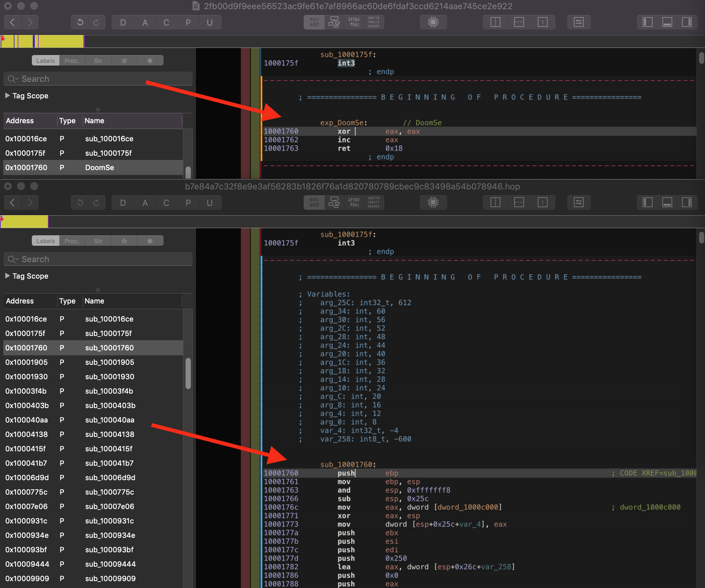Open search options dropdown in top search field
705x588 pixels.
coord(13,79)
